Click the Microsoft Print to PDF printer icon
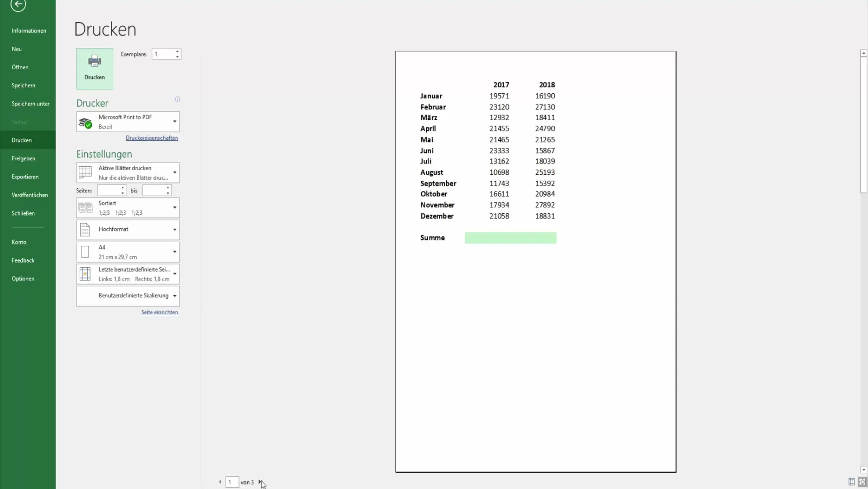Viewport: 868px width, 489px height. pos(85,122)
